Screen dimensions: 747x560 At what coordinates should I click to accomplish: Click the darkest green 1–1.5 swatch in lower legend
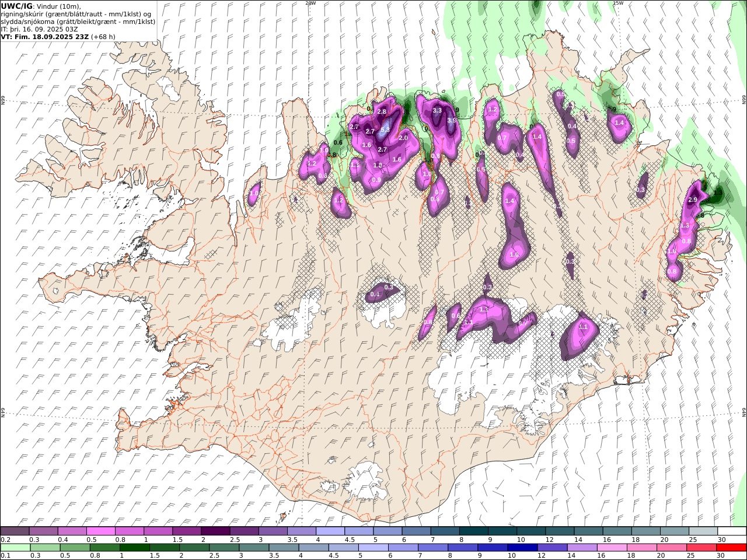135,548
